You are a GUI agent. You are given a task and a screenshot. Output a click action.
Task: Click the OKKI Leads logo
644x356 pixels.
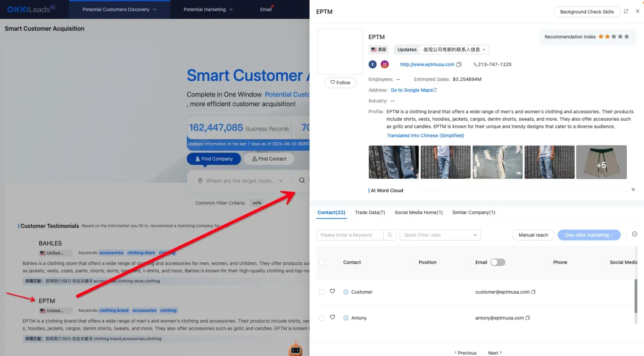(x=31, y=9)
